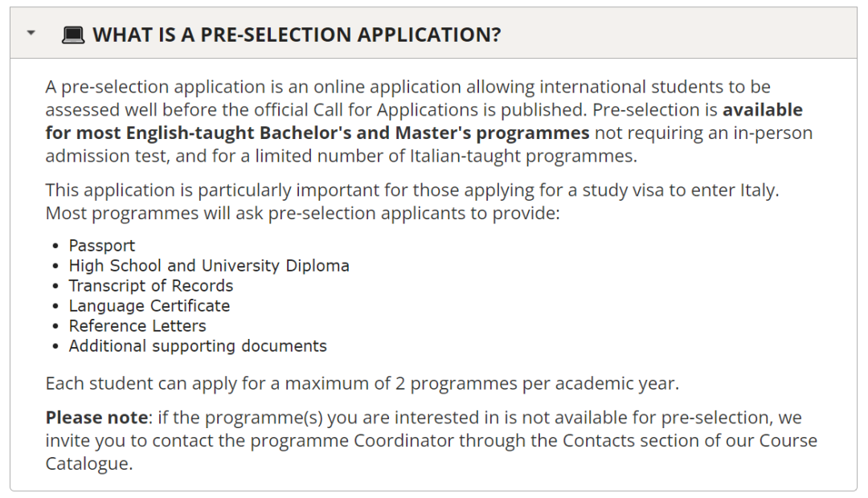Click the bold word 'available'

tap(762, 109)
